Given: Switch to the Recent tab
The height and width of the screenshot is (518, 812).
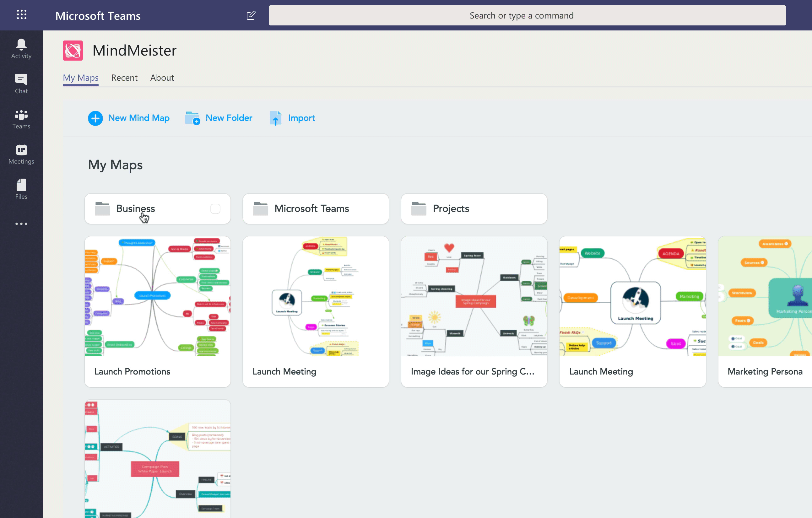Looking at the screenshot, I should tap(124, 78).
